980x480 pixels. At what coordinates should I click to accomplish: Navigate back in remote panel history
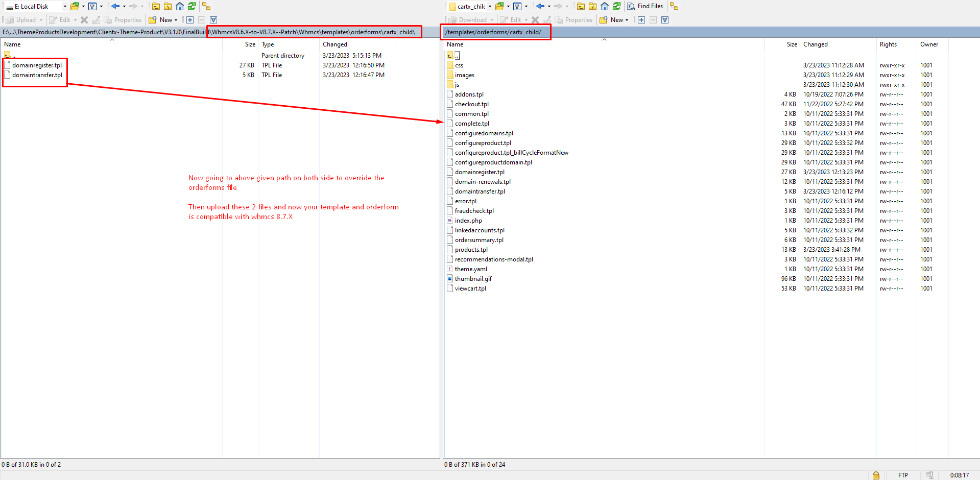(x=540, y=6)
